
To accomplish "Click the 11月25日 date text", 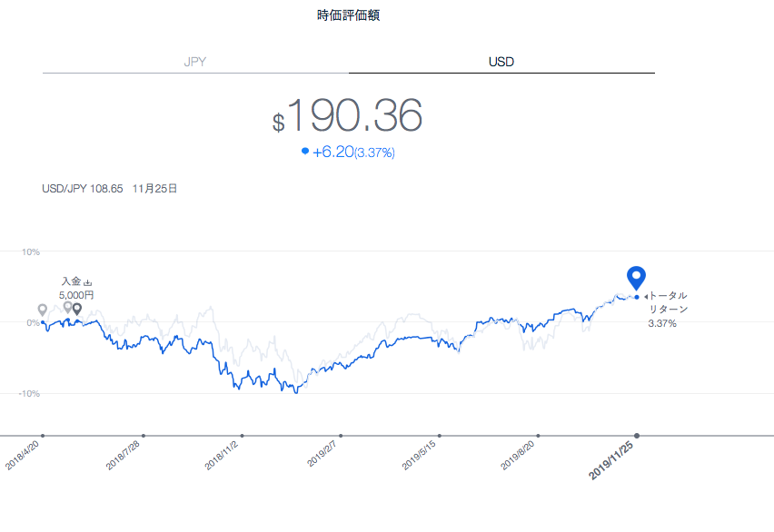I will point(154,189).
